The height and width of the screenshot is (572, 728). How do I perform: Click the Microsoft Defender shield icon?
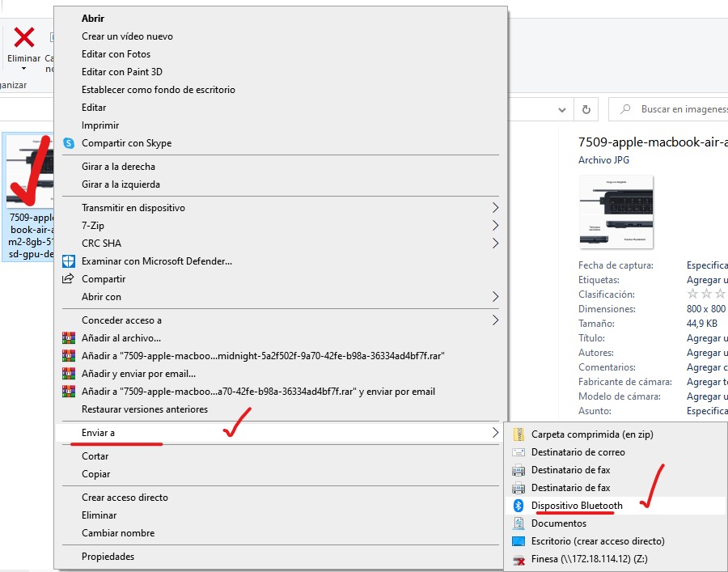69,261
